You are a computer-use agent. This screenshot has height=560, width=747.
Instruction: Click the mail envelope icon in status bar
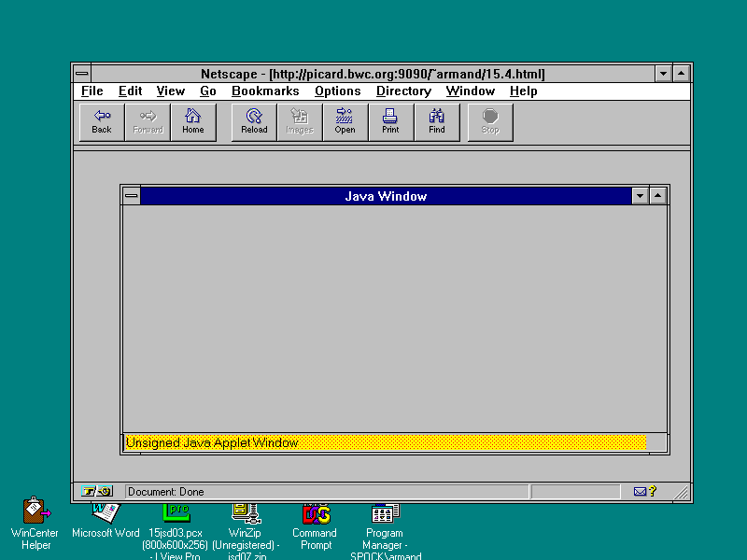pyautogui.click(x=640, y=492)
